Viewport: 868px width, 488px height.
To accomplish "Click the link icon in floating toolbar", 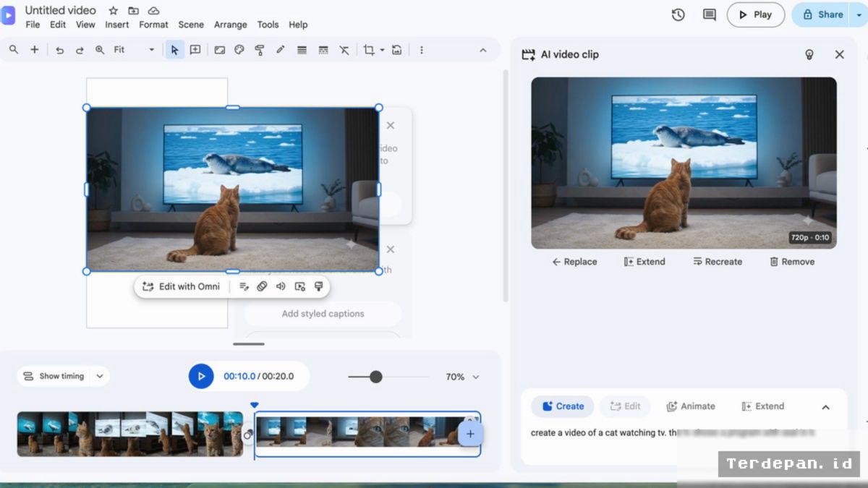I will click(262, 286).
